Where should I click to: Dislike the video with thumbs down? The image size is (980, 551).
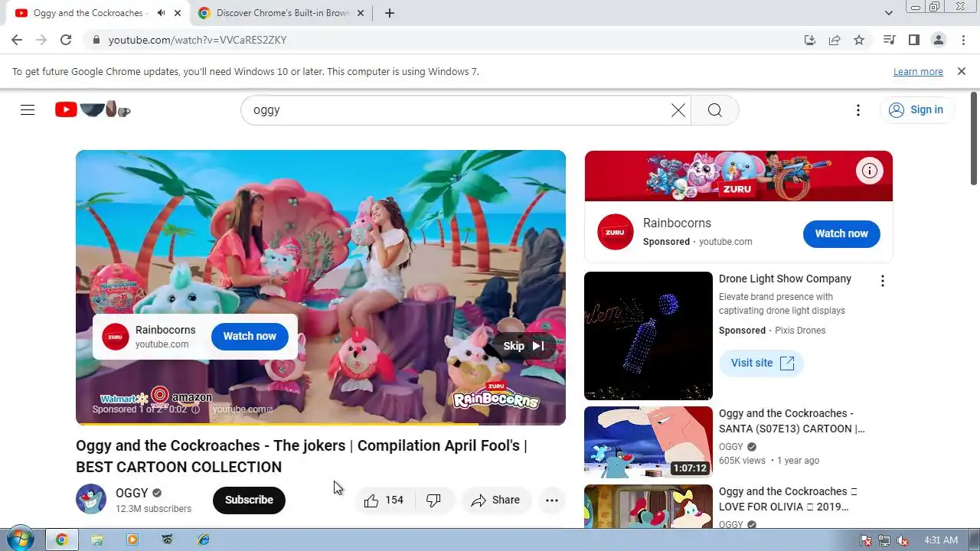pos(434,500)
